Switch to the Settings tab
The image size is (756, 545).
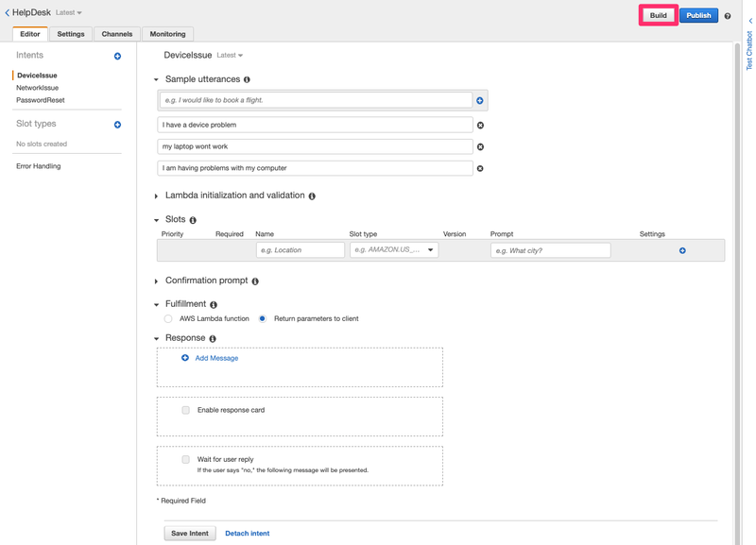click(70, 34)
